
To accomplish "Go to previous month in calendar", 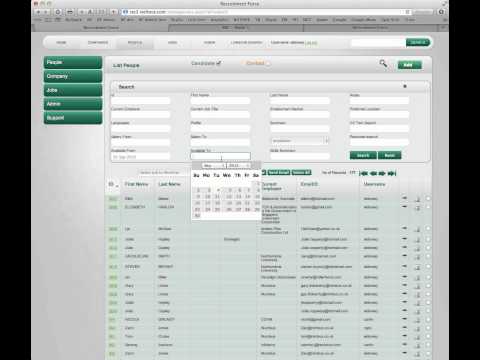I will coord(197,166).
